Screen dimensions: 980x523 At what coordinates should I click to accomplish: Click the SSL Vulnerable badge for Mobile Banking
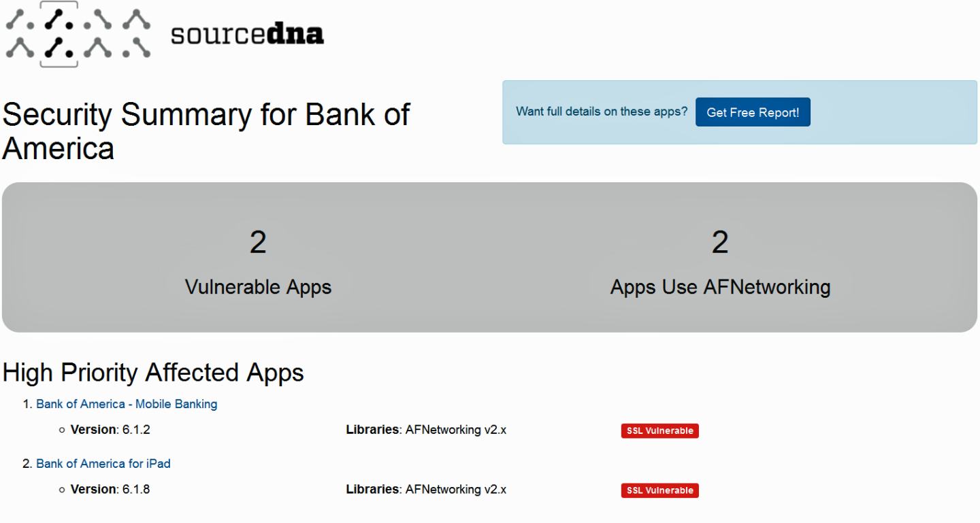pos(659,430)
